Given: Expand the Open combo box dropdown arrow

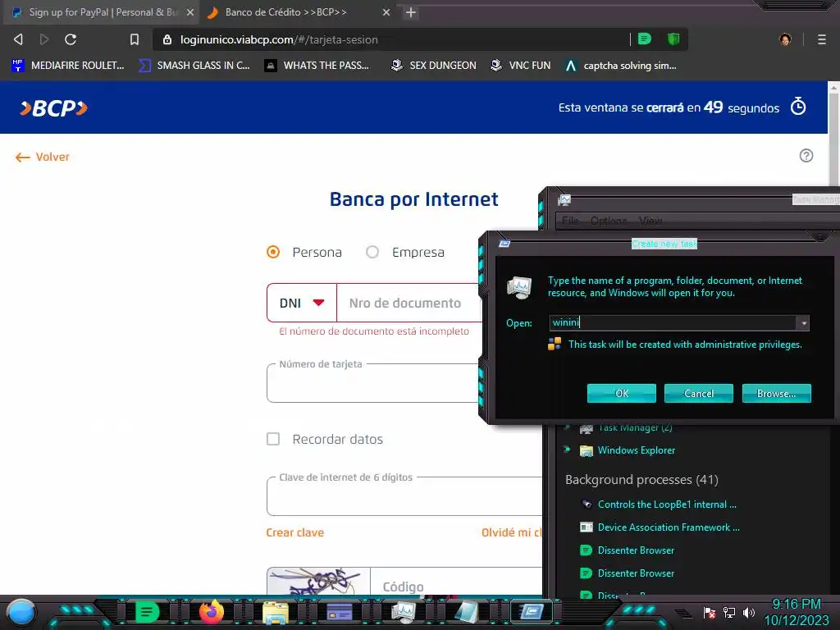Looking at the screenshot, I should 803,323.
